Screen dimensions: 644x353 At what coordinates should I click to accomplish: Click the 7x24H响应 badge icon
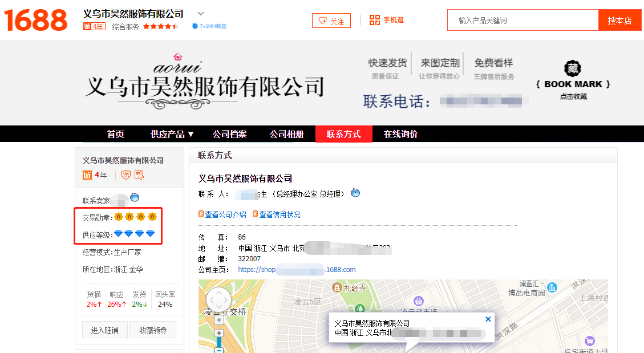pyautogui.click(x=195, y=26)
